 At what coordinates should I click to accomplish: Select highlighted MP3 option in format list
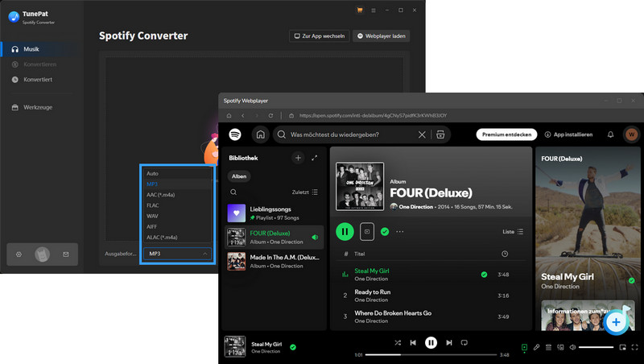[177, 184]
